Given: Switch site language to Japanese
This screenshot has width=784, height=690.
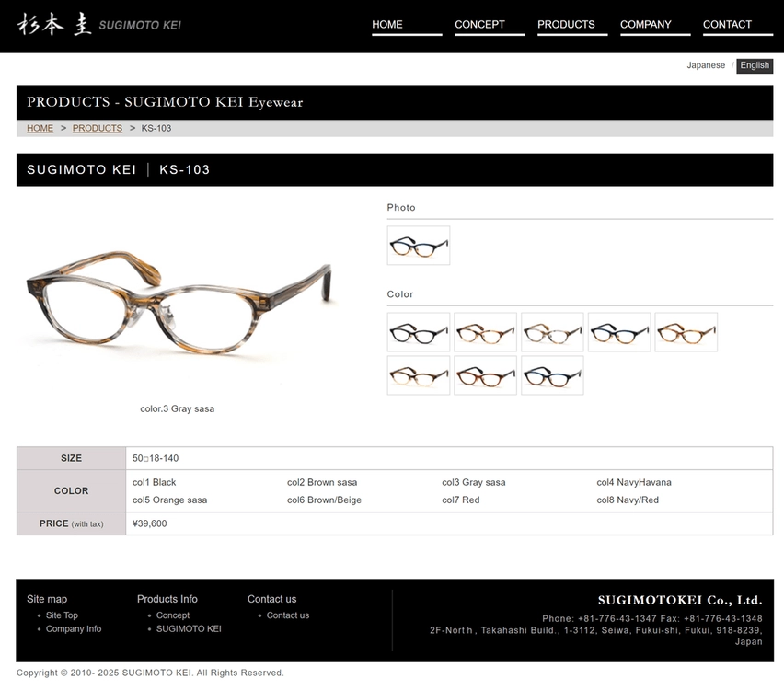Looking at the screenshot, I should tap(706, 65).
